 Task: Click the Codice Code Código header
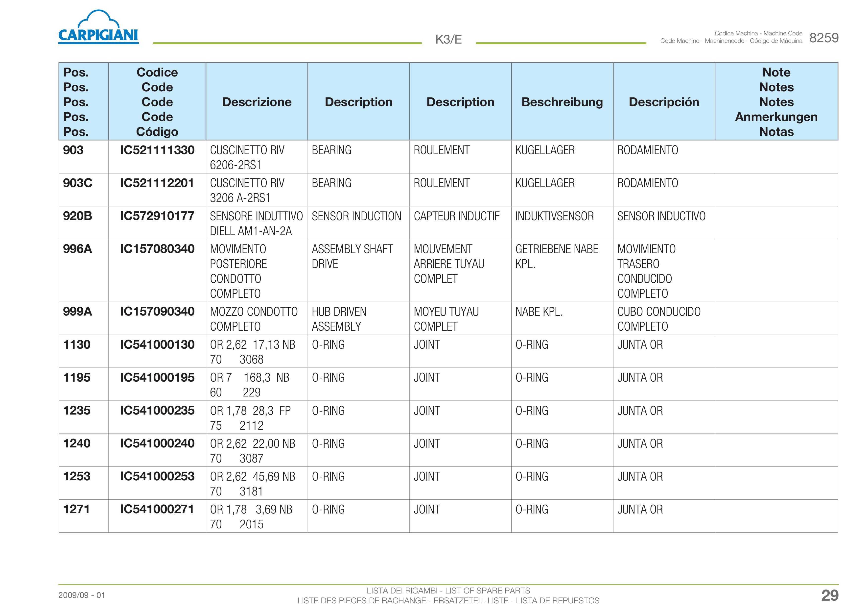[157, 102]
